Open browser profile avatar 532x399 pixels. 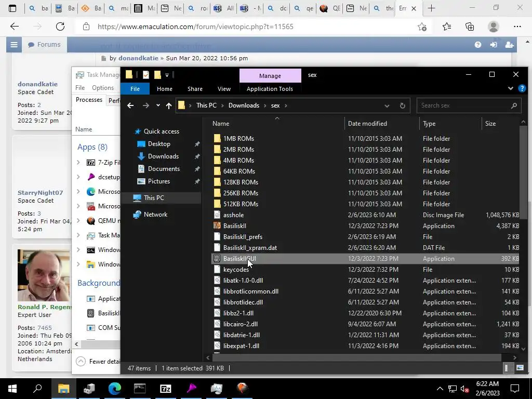click(x=494, y=26)
